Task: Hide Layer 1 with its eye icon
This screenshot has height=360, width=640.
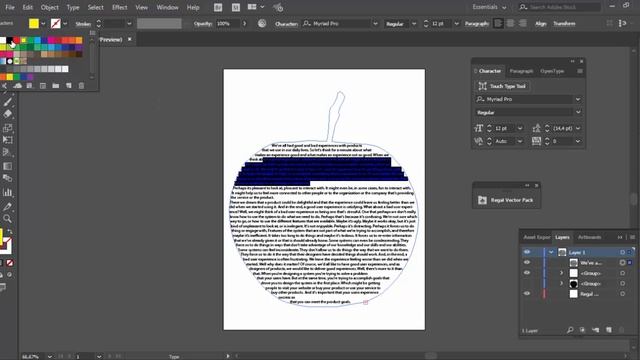Action: coord(527,252)
